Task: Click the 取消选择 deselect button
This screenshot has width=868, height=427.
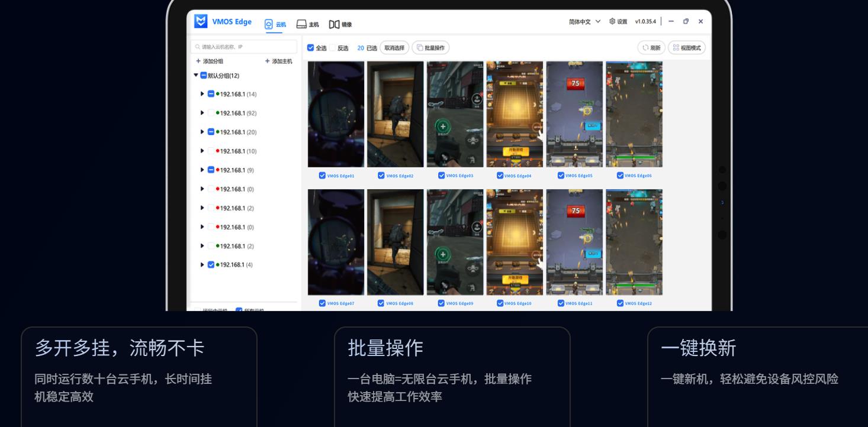Action: (395, 48)
